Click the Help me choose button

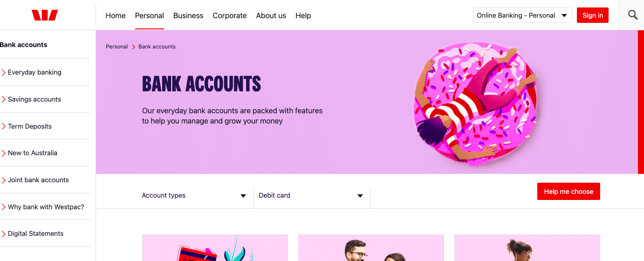[x=569, y=192]
